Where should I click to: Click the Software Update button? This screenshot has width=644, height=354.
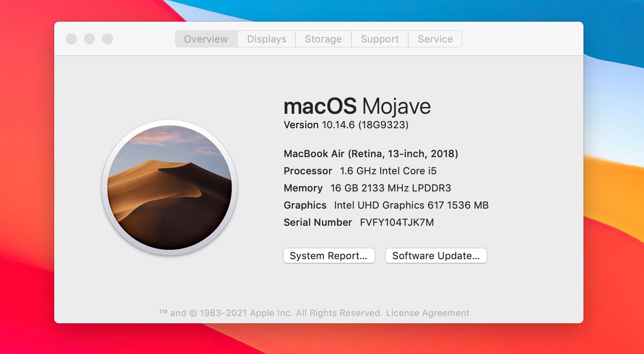pyautogui.click(x=436, y=256)
